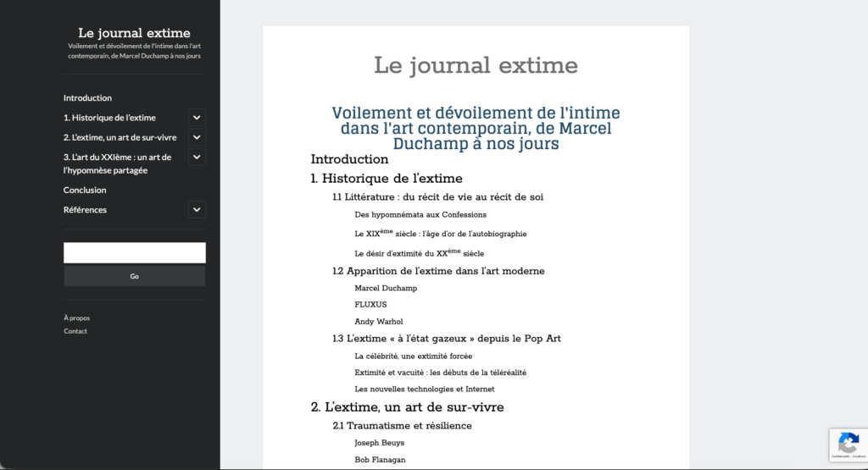Open the Conclusion sidebar menu item

coord(85,191)
